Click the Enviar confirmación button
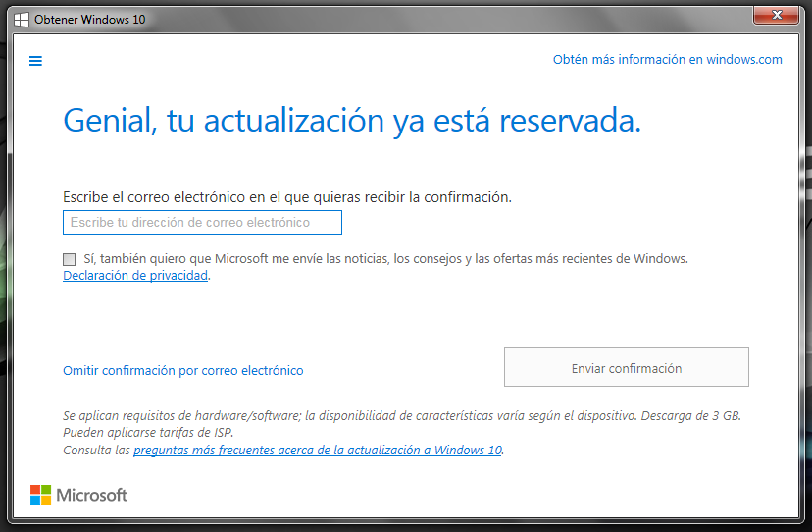812x532 pixels. coord(627,367)
